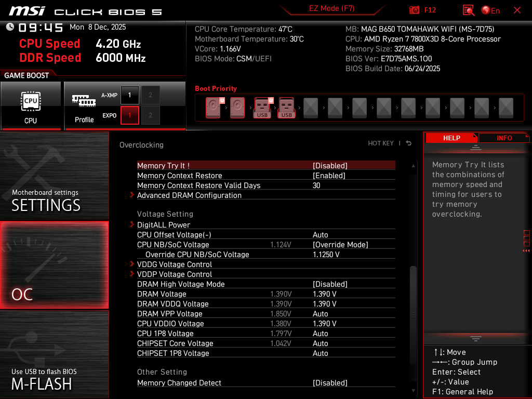Select the second USB boot device icon

pos(287,108)
